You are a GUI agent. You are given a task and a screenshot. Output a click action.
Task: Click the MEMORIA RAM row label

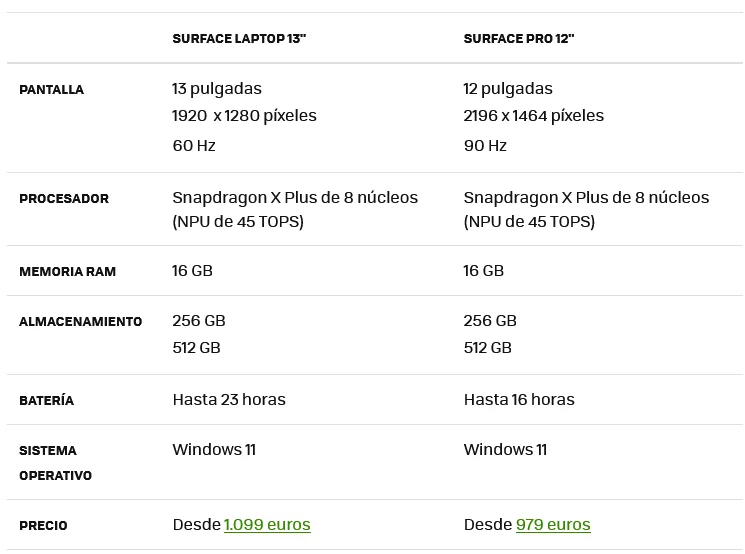coord(67,272)
